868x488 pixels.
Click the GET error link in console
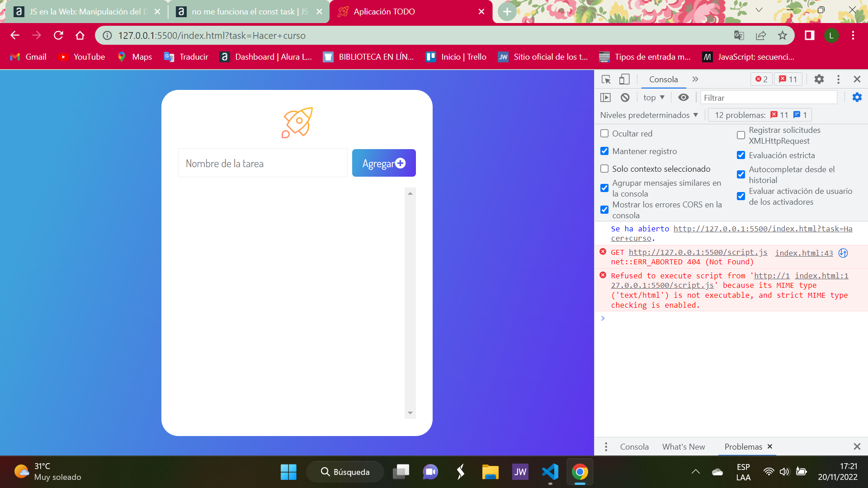[x=698, y=252]
